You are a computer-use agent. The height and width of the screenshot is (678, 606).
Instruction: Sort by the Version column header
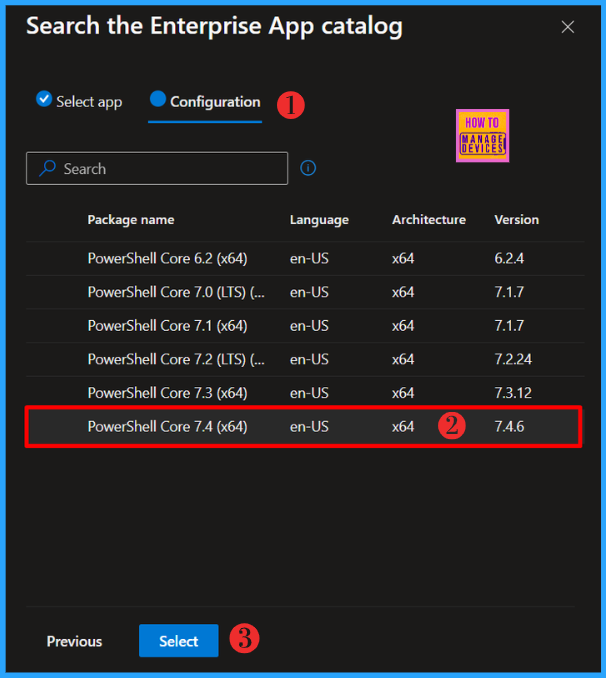tap(516, 220)
